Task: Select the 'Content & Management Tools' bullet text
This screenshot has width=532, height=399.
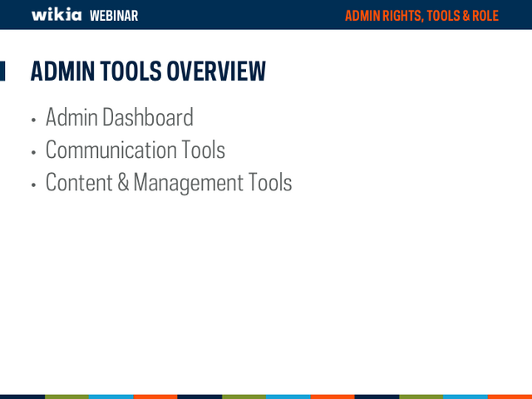Action: 169,183
